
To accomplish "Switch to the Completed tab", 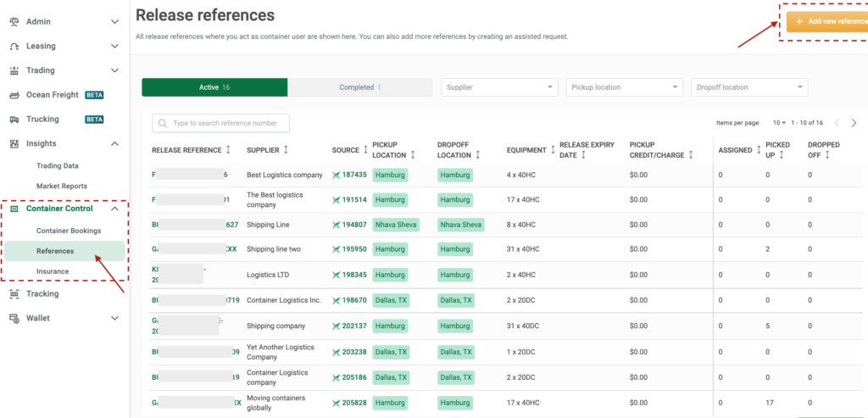I will point(359,87).
